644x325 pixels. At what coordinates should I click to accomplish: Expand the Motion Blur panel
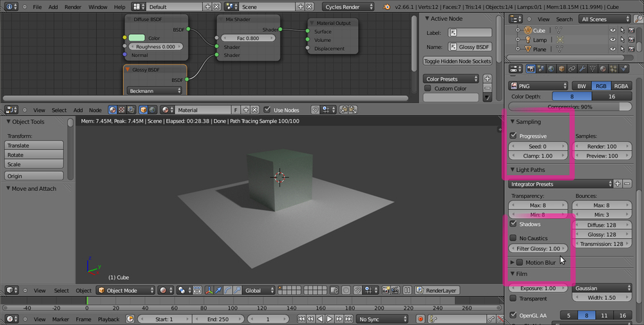pyautogui.click(x=513, y=263)
